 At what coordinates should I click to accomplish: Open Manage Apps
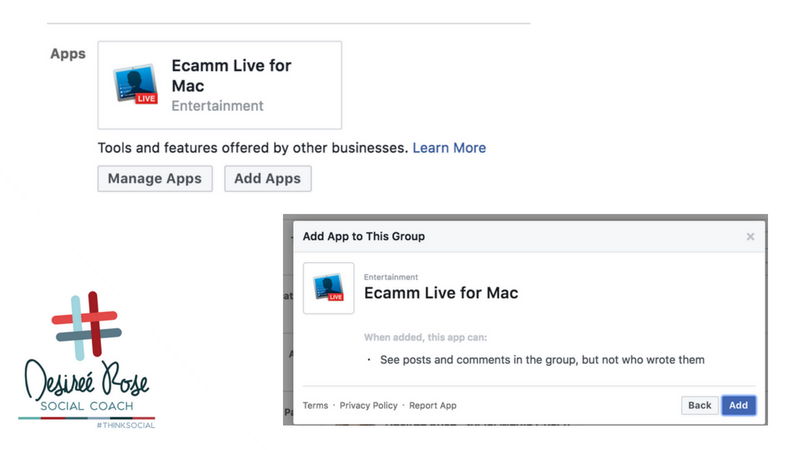click(155, 179)
